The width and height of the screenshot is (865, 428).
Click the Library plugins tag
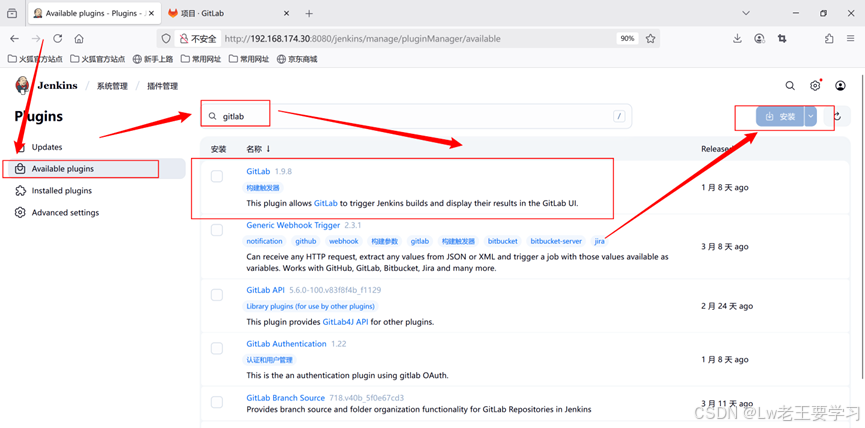click(311, 306)
